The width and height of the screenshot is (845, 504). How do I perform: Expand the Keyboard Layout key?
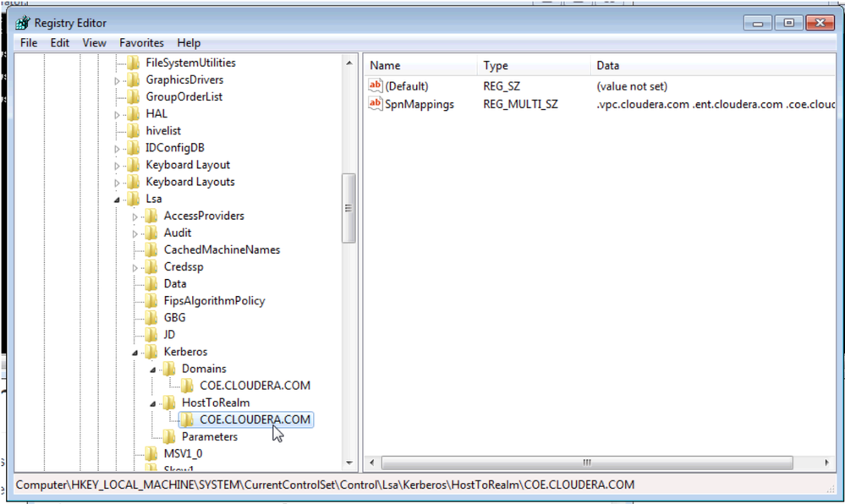click(117, 166)
